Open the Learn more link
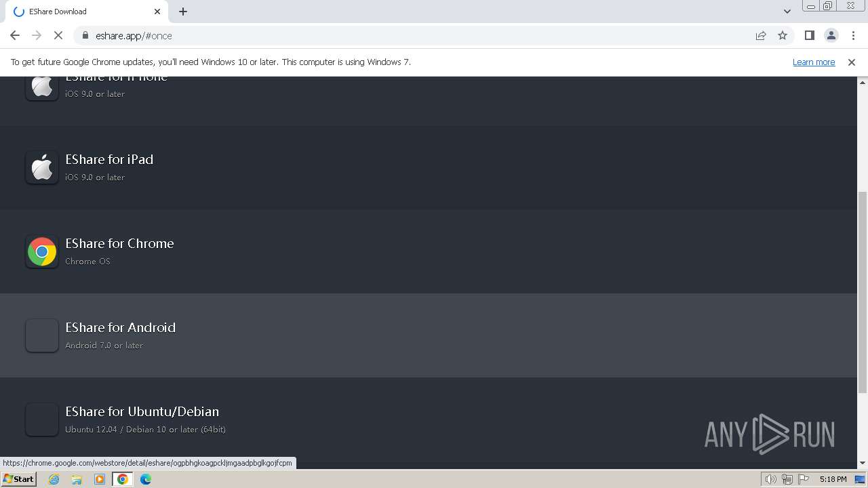868x488 pixels. [x=814, y=62]
